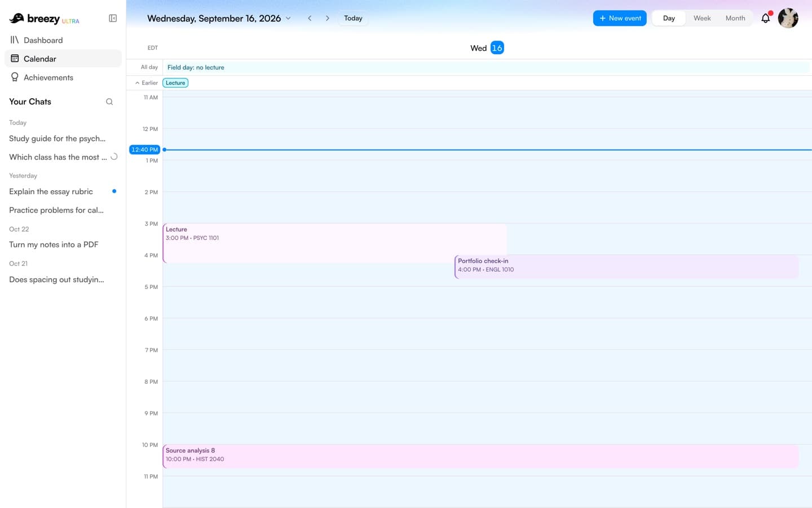Click the Achievements lightbulb icon

(x=15, y=77)
